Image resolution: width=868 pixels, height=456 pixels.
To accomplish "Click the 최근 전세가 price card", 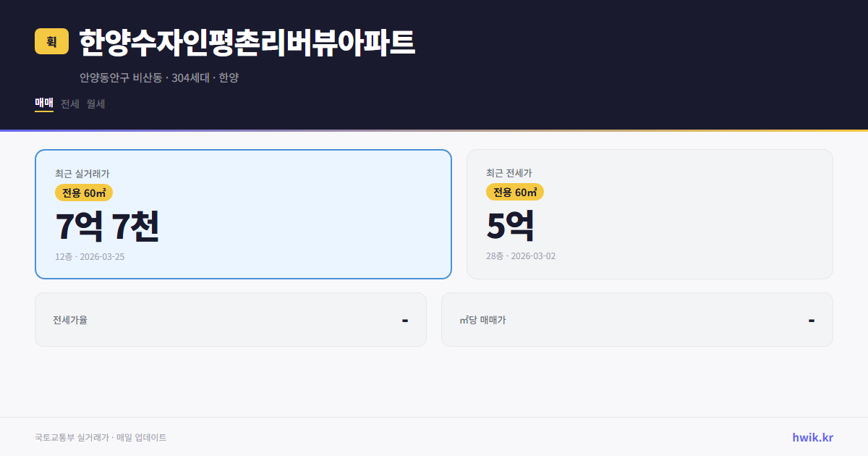I will click(650, 214).
